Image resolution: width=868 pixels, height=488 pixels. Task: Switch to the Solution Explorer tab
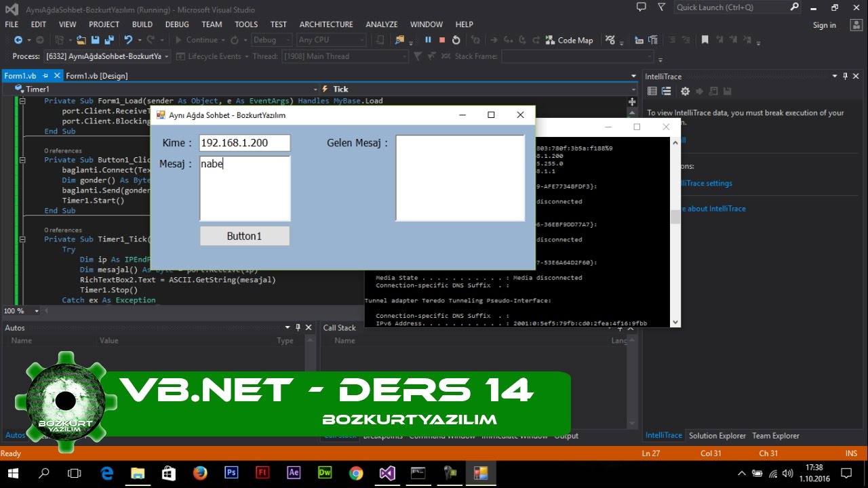717,436
